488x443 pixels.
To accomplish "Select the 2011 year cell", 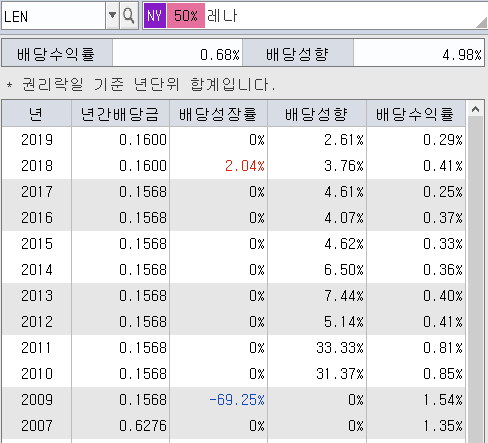I will coord(37,348).
